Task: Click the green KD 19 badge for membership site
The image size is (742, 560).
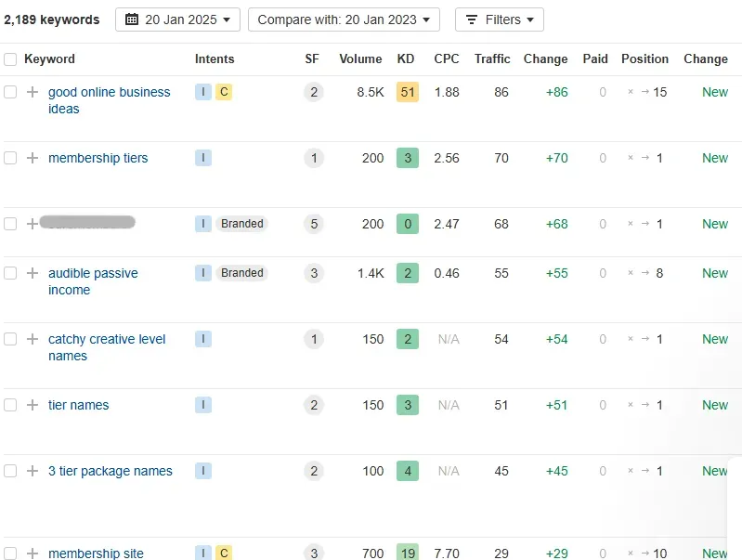Action: click(x=408, y=552)
